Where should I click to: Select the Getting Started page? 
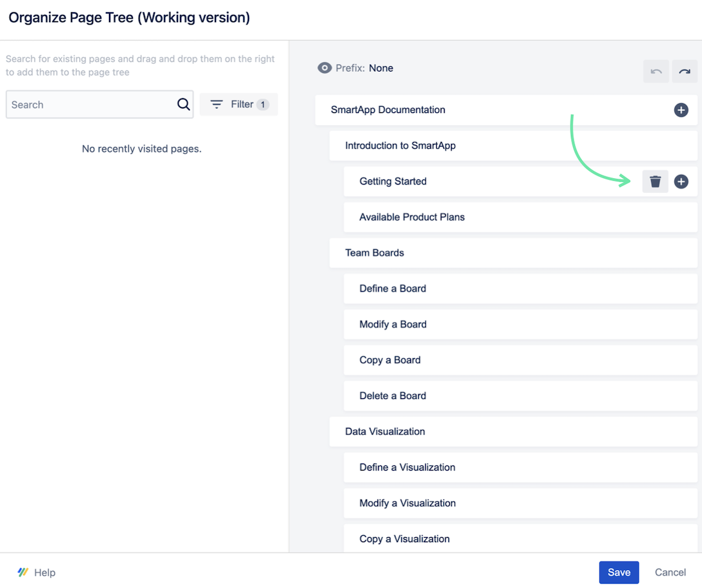click(392, 181)
